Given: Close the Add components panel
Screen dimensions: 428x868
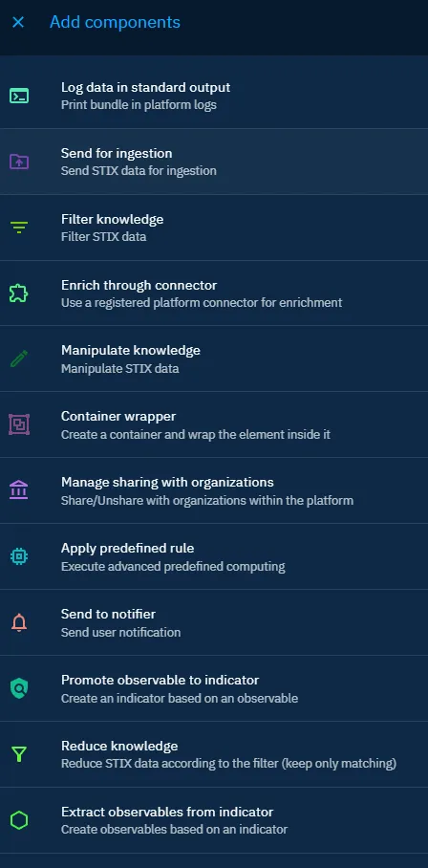Looking at the screenshot, I should pyautogui.click(x=18, y=22).
